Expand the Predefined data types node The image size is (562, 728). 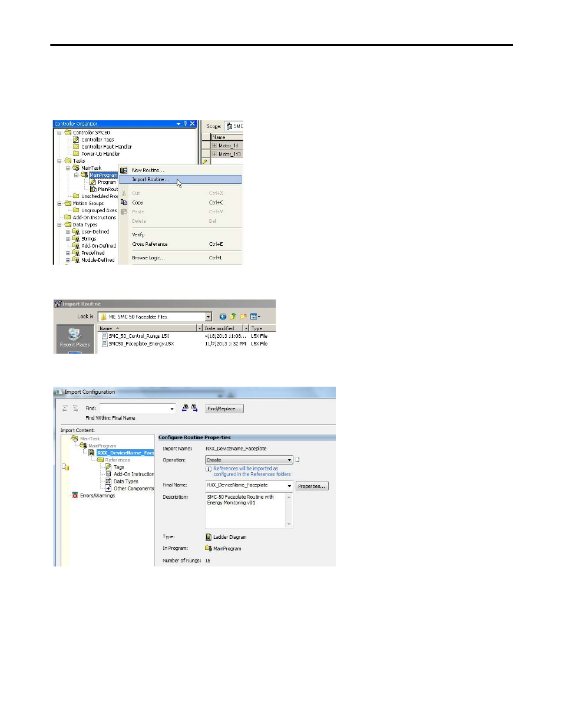pos(68,253)
